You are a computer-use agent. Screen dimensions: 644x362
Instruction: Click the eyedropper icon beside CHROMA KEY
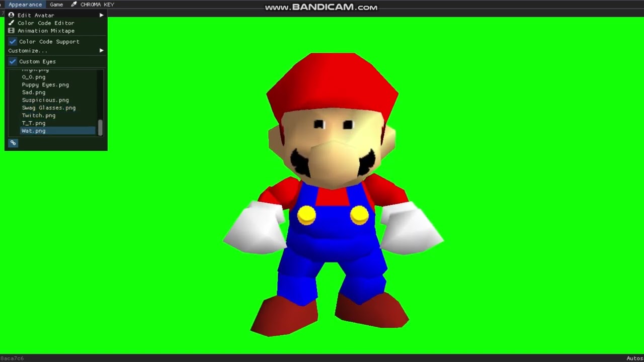tap(74, 5)
